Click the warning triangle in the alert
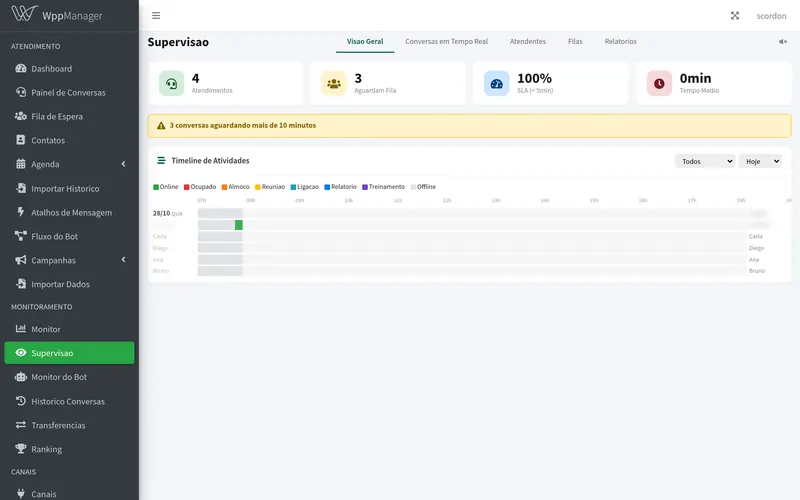Image resolution: width=800 pixels, height=500 pixels. 161,126
